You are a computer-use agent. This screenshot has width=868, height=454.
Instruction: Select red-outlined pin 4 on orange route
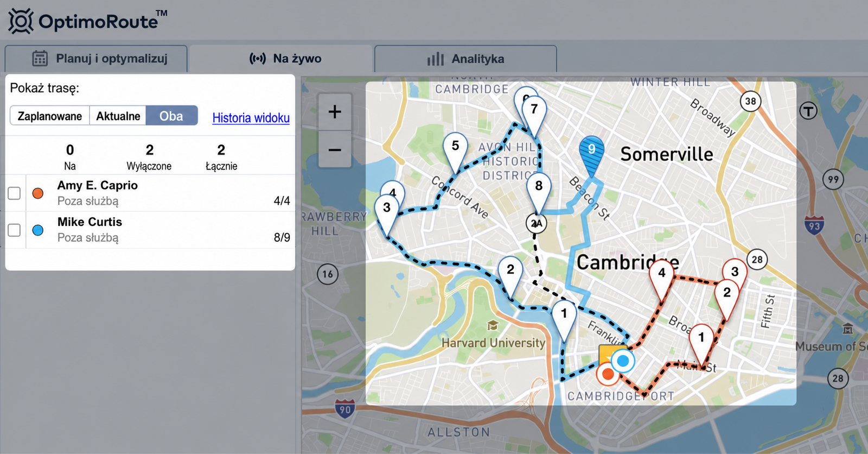pyautogui.click(x=662, y=281)
